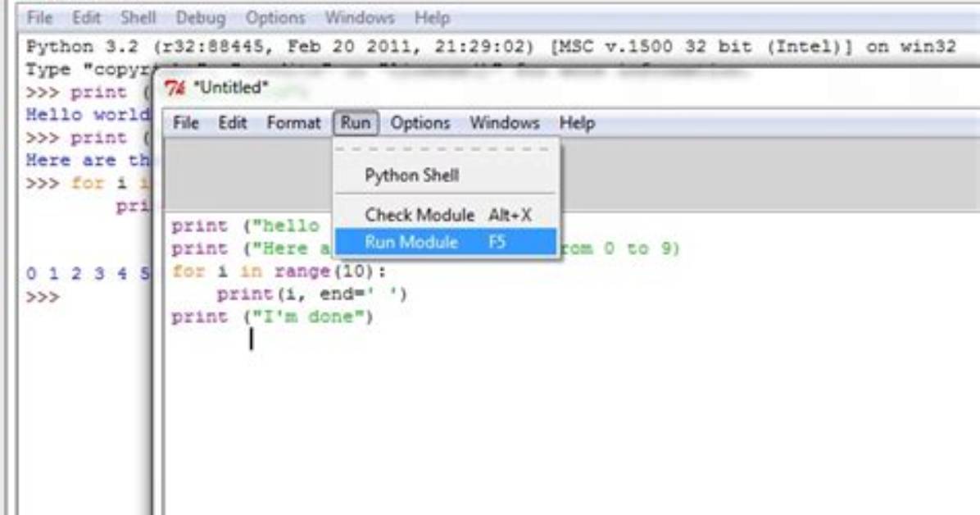Click the Python 3.2 version banner text
Image resolution: width=980 pixels, height=515 pixels.
coord(491,47)
